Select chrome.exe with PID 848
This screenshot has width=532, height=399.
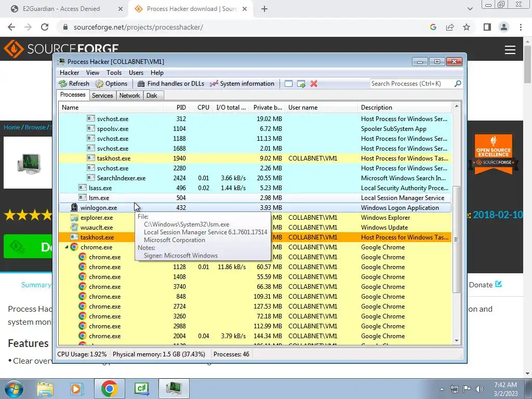255,296
